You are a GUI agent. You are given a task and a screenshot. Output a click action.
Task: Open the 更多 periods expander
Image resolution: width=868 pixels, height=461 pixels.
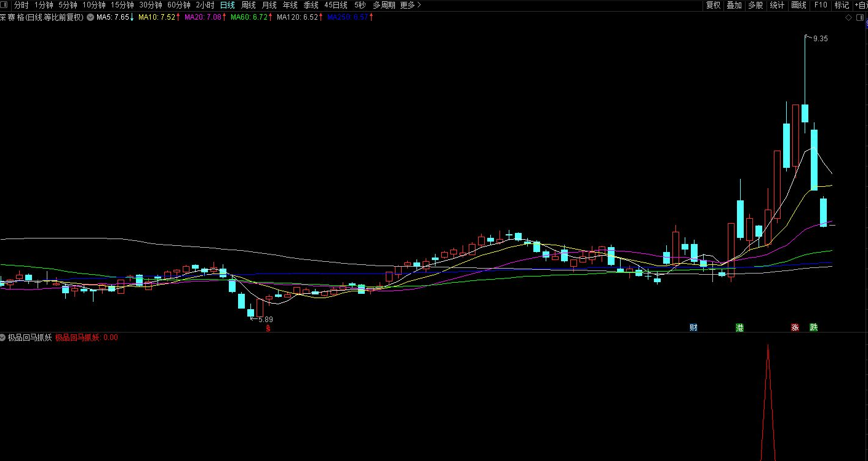coord(410,5)
